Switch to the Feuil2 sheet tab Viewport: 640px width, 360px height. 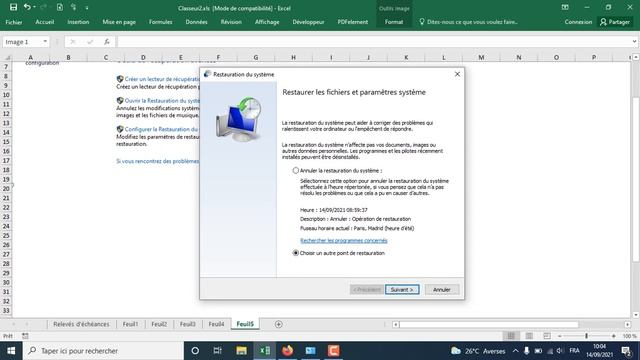click(159, 324)
